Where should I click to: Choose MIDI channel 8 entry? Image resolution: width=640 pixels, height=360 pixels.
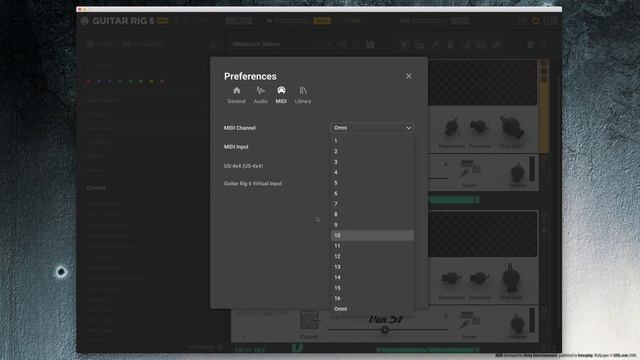coord(372,214)
